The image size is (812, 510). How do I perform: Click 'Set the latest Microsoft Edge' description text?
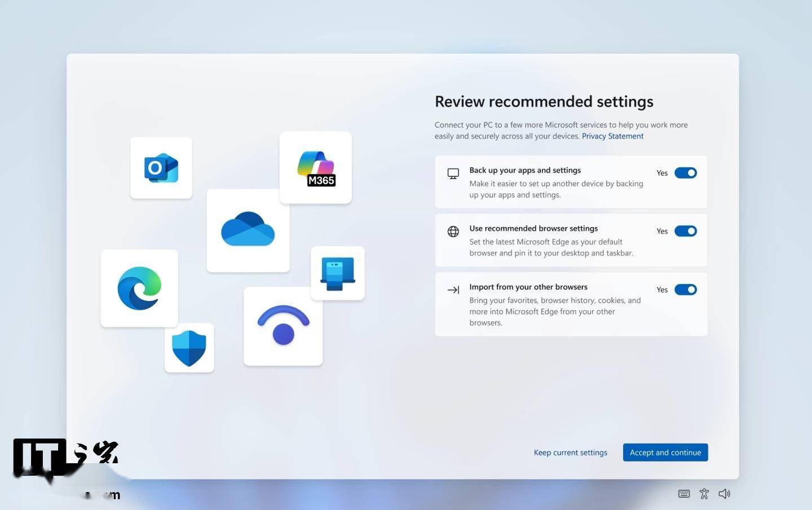tap(551, 247)
